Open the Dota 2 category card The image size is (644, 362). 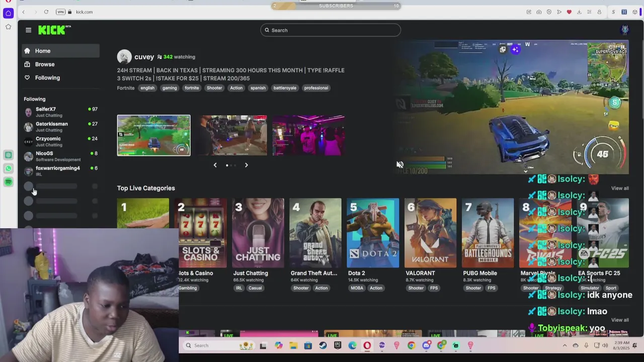[373, 233]
